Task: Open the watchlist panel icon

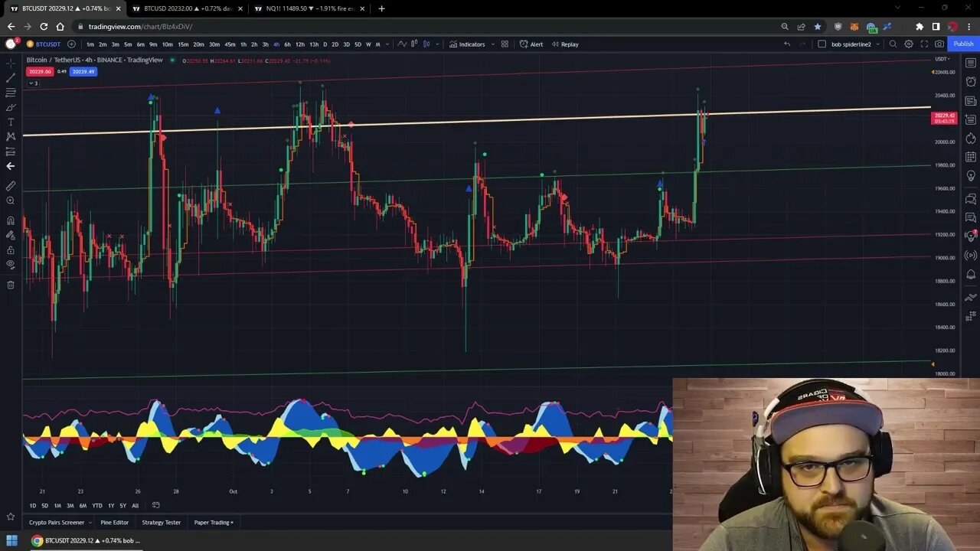Action: pyautogui.click(x=971, y=64)
